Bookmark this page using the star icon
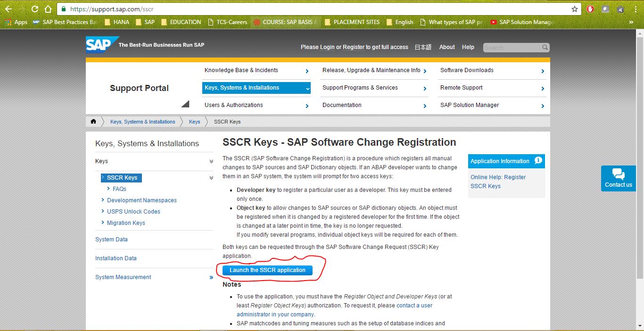The height and width of the screenshot is (331, 644). [x=575, y=8]
